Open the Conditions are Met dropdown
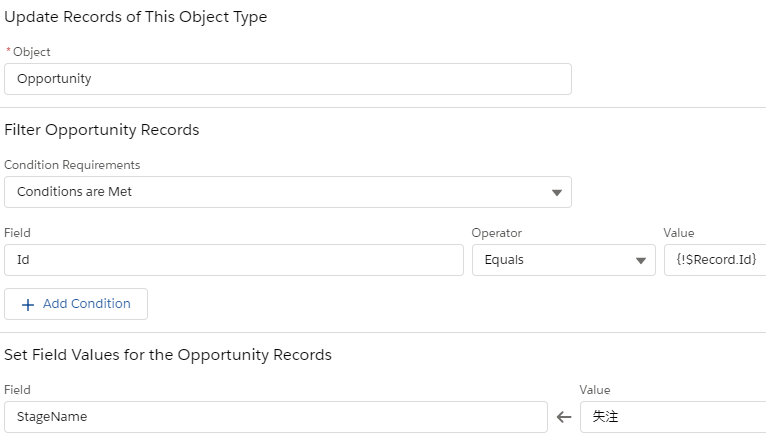 pyautogui.click(x=287, y=192)
